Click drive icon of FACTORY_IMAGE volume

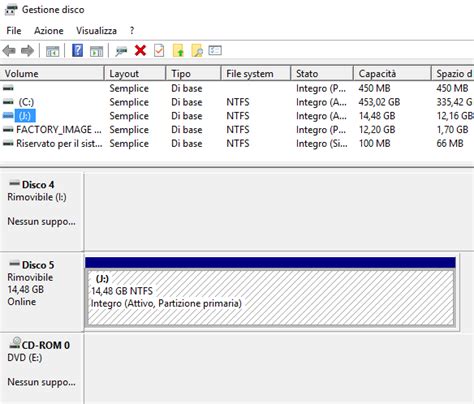click(x=8, y=129)
